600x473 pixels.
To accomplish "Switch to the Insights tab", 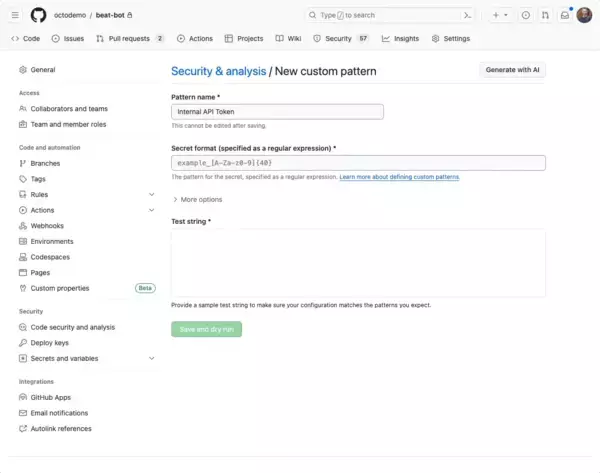I will point(400,38).
